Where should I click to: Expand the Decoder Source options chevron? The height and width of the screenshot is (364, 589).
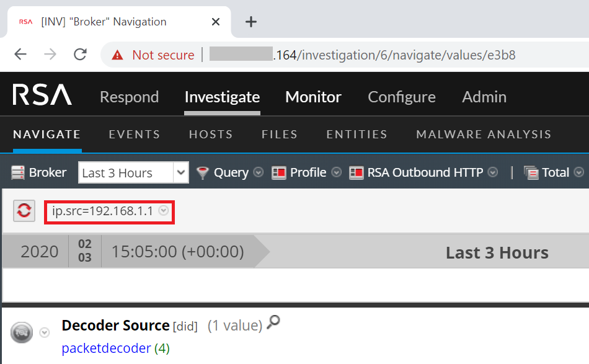coord(44,332)
